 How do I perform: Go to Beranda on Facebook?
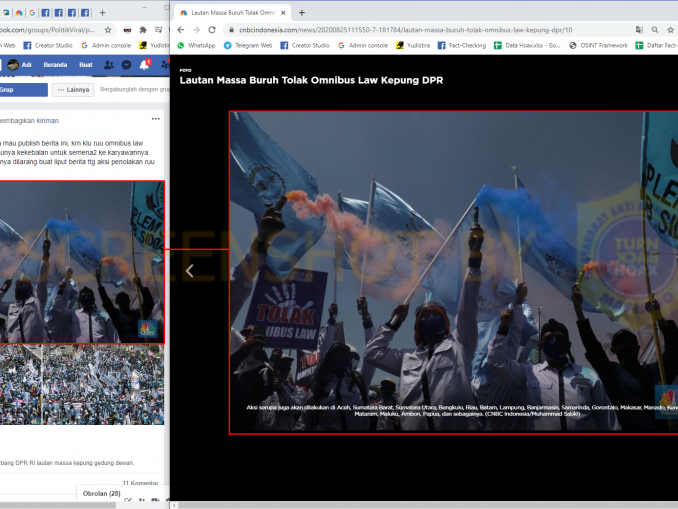click(55, 65)
